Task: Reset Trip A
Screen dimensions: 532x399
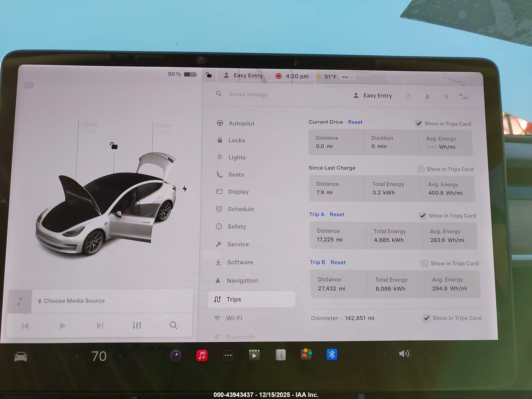Action: [337, 215]
